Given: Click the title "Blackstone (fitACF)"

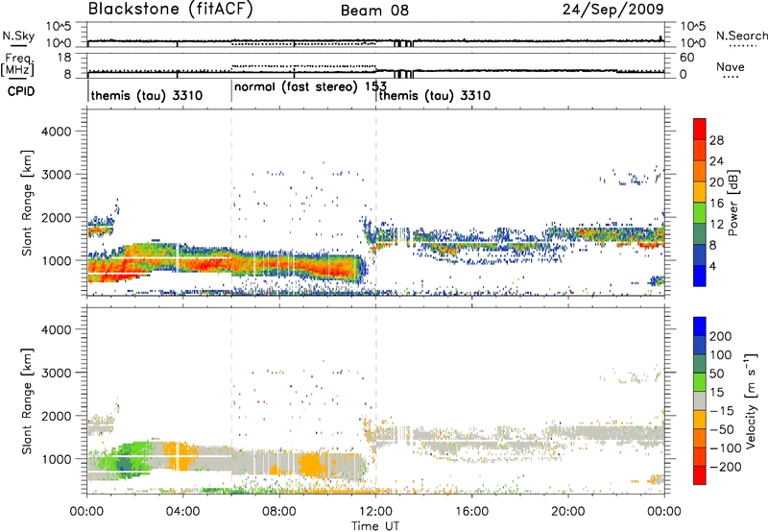Looking at the screenshot, I should point(171,9).
